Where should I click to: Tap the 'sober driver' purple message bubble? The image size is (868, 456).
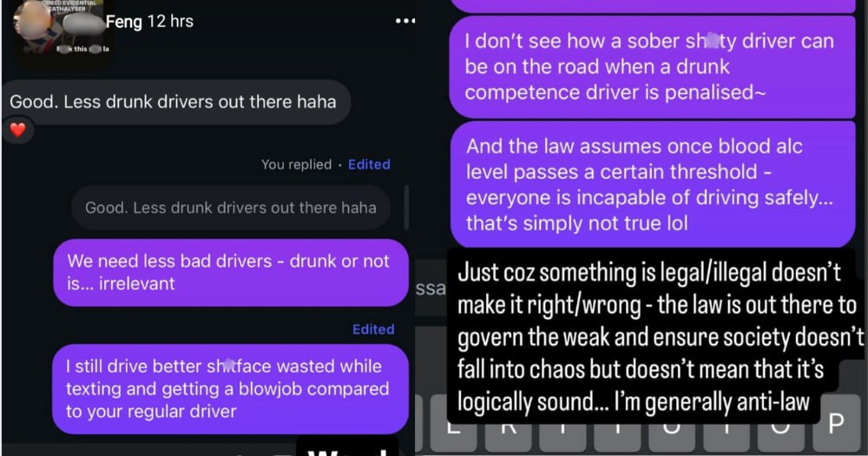(652, 67)
